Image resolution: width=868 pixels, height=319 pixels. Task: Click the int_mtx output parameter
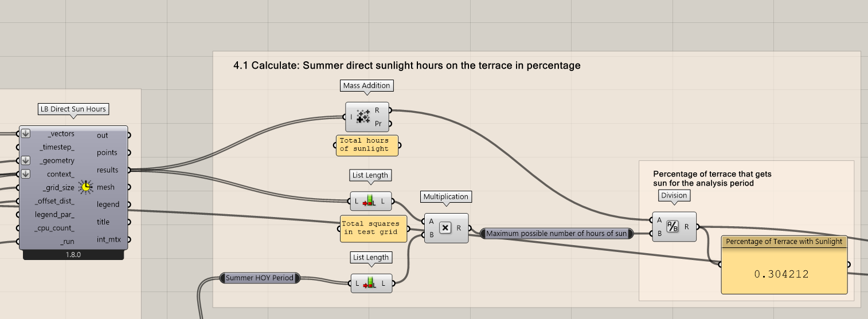pos(109,239)
